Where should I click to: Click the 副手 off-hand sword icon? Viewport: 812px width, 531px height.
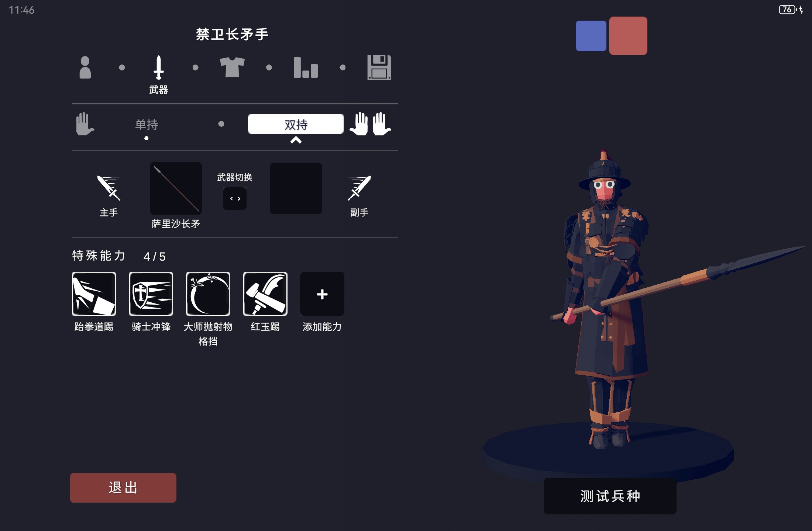tap(359, 188)
